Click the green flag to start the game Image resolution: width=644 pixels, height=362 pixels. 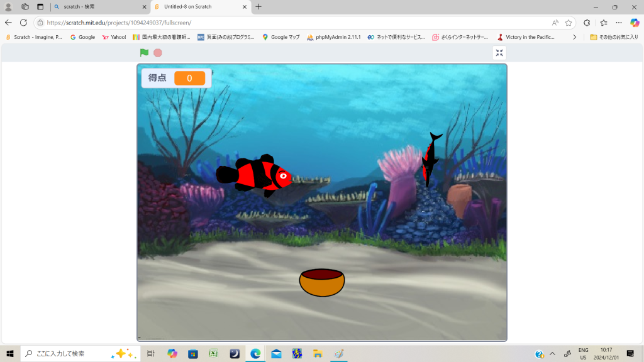click(x=144, y=53)
